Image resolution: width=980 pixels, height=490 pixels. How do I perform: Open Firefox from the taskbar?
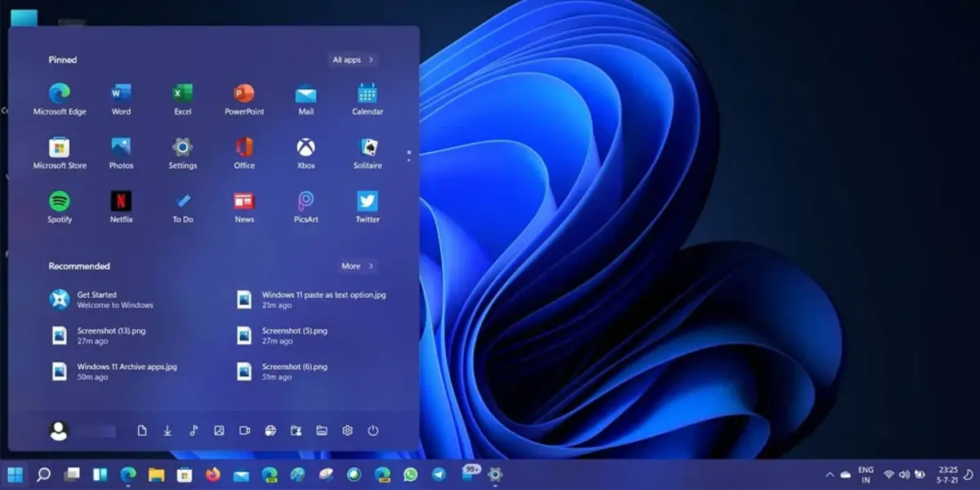click(212, 474)
